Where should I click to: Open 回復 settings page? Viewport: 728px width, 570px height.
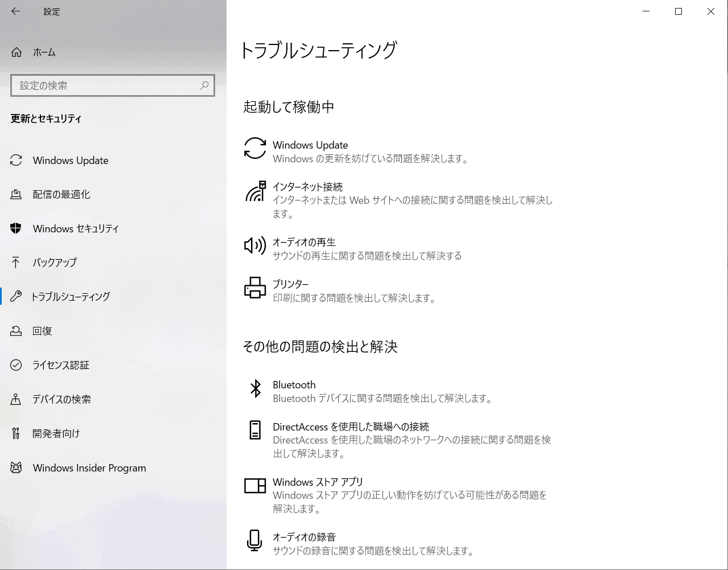tap(113, 331)
